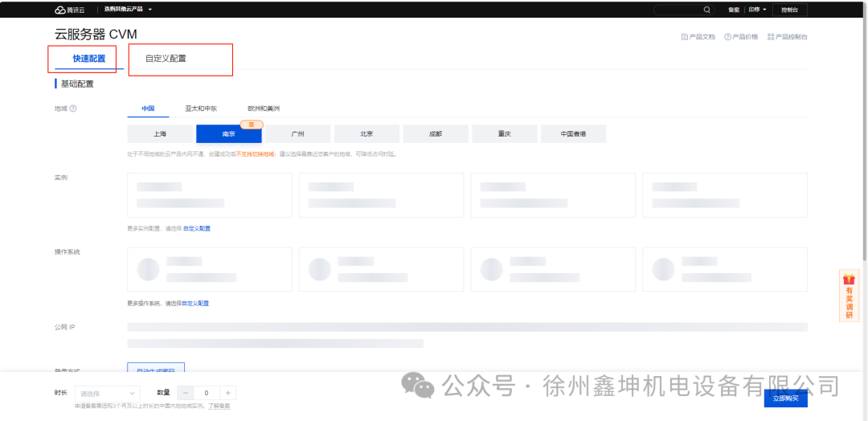This screenshot has width=868, height=421.
Task: Click the help icon beside 地域
Action: coord(73,108)
